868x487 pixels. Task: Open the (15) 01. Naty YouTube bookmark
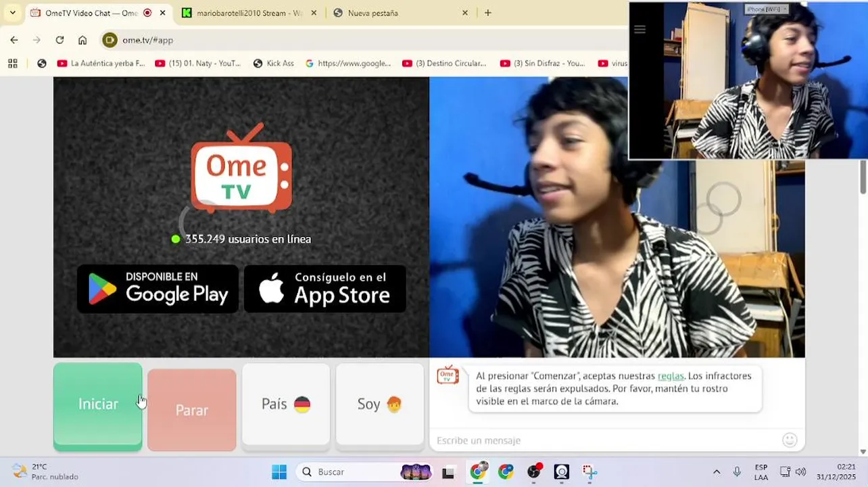tap(198, 63)
